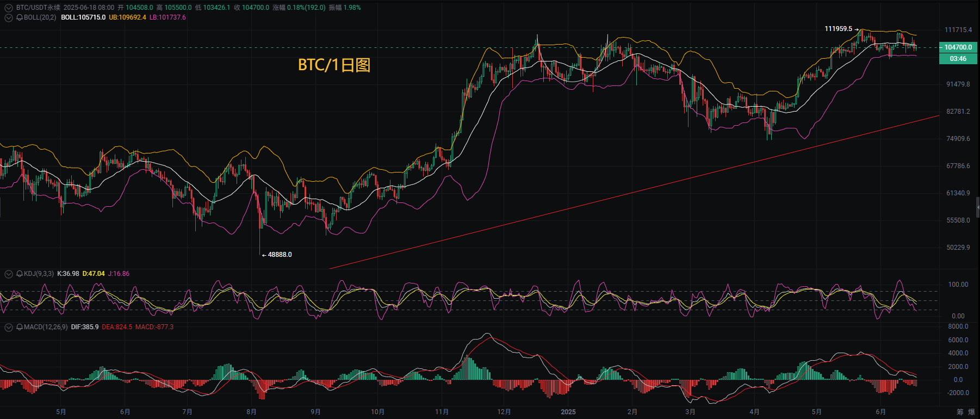This screenshot has height=419, width=980.
Task: Click the 爆 button at bottom right
Action: (x=972, y=412)
